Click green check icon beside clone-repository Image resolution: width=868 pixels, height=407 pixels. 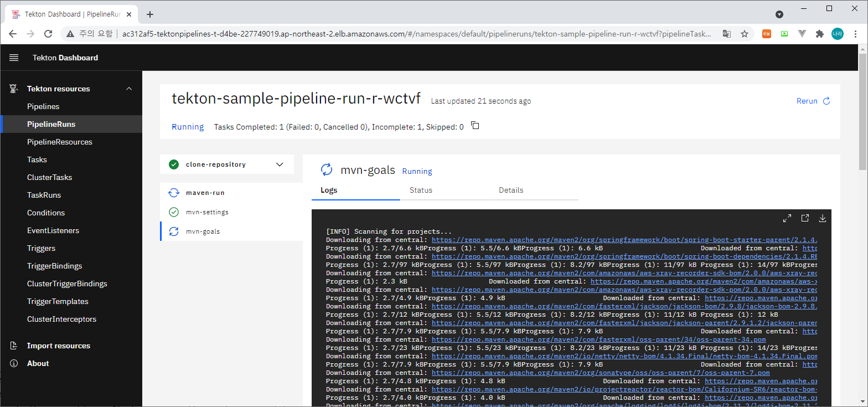coord(174,164)
